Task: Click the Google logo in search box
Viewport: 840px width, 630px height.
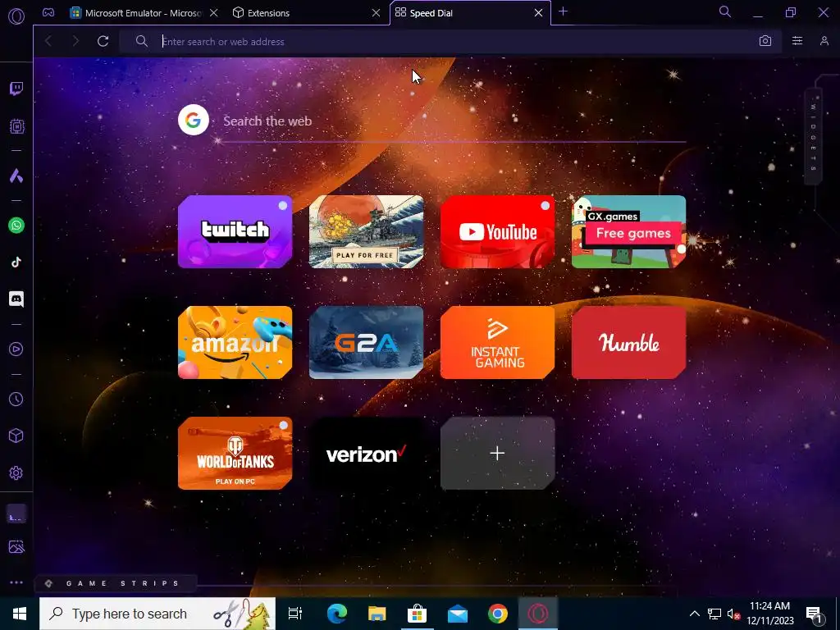Action: (194, 120)
